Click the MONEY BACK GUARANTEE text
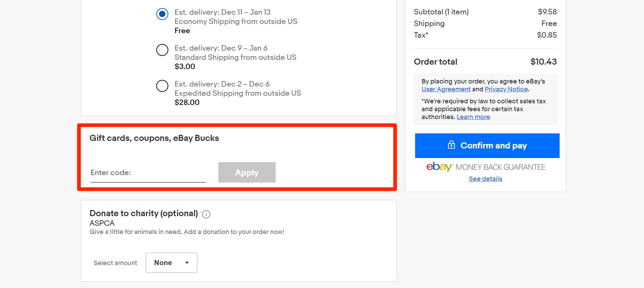This screenshot has width=644, height=288. click(501, 167)
